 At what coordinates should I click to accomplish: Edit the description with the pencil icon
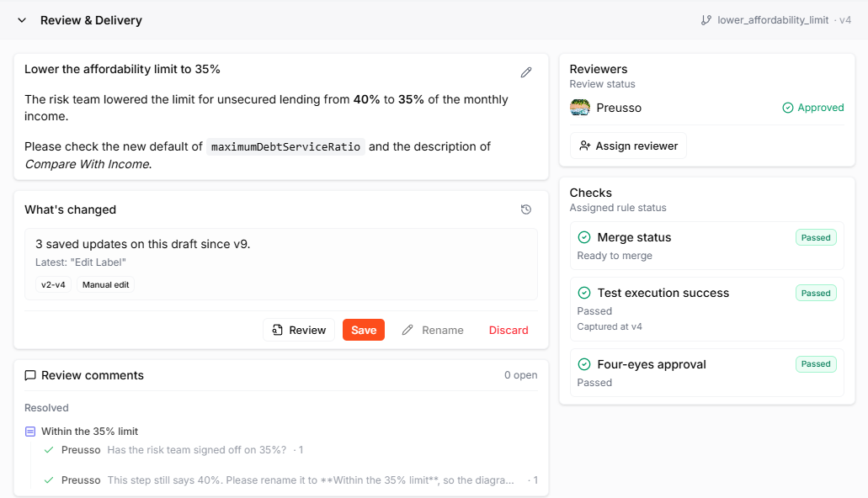pyautogui.click(x=526, y=72)
